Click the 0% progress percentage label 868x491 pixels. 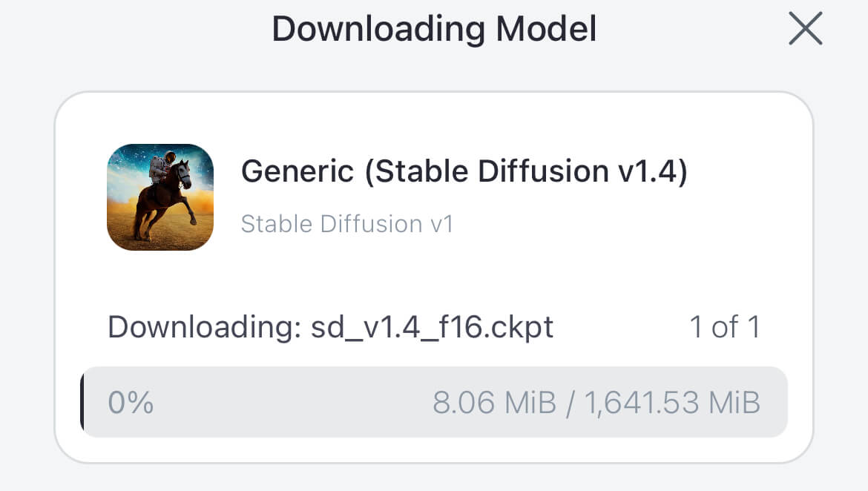(131, 403)
